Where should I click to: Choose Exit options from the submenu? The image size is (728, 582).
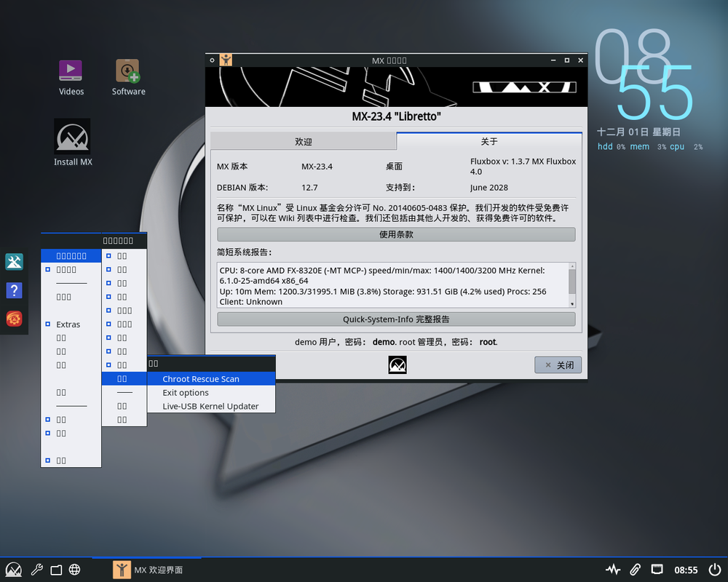(211, 393)
